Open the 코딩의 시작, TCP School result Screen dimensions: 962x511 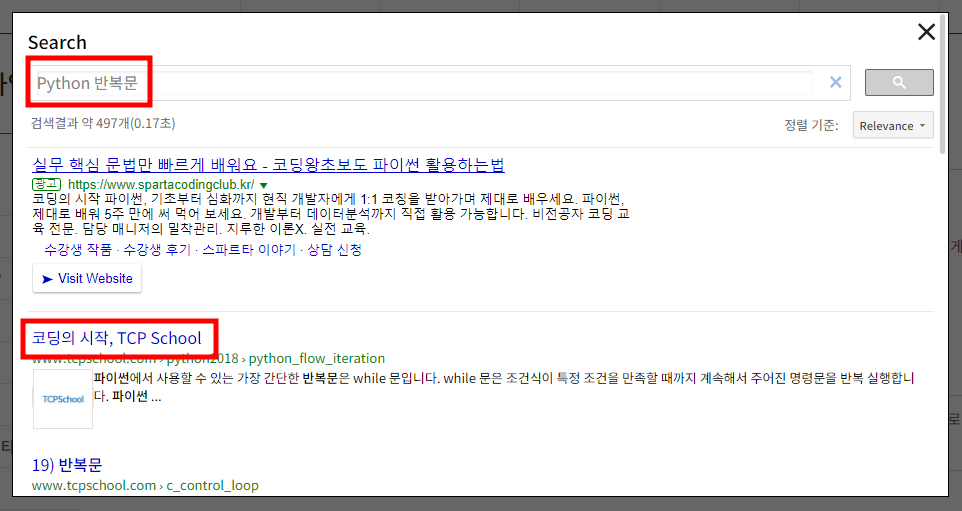[x=117, y=338]
